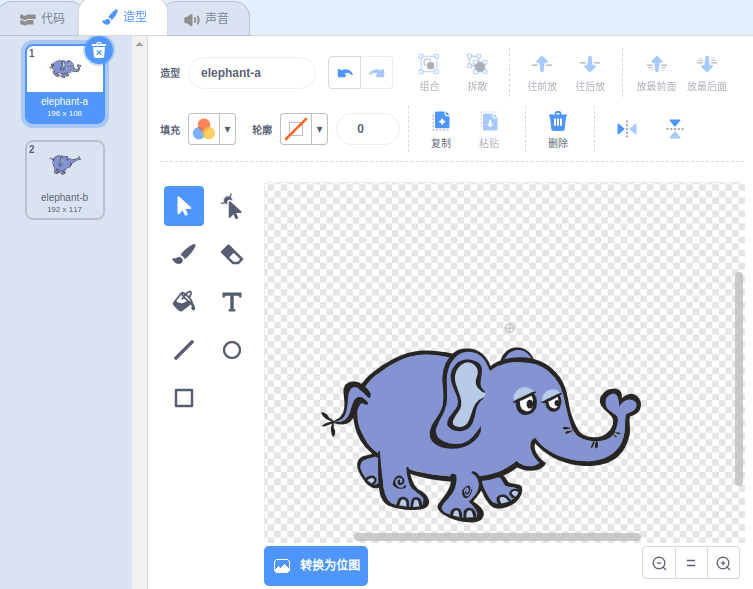Flip the costume vertically
Screen dimensions: 753x589
(x=675, y=129)
